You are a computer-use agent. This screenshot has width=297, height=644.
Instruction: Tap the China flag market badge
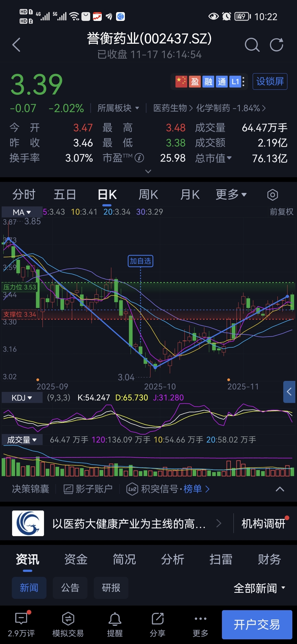[x=181, y=82]
